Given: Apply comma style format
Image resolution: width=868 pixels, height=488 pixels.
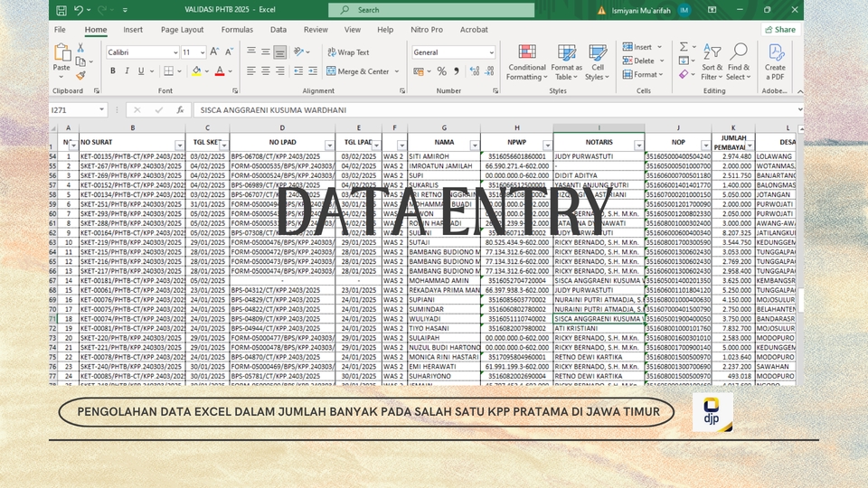Looking at the screenshot, I should (x=456, y=71).
